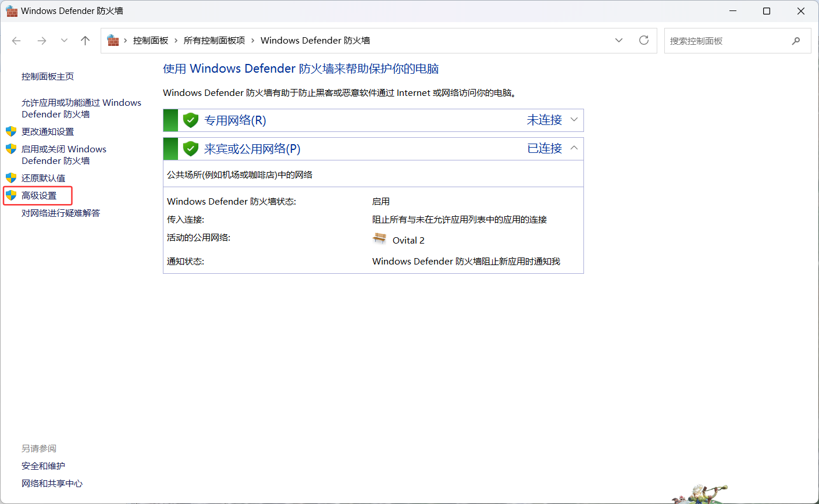Collapse the 来宾或公用网络(P) section
This screenshot has height=504, width=819.
point(574,148)
